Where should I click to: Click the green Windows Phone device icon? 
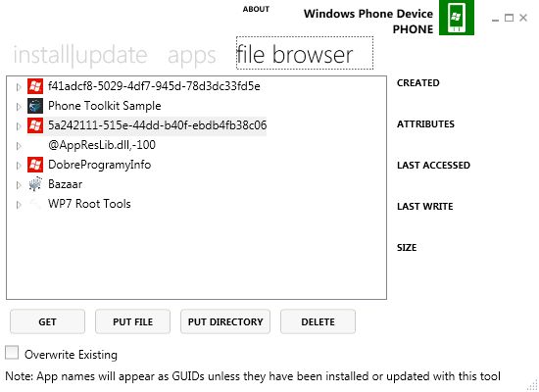coord(457,18)
